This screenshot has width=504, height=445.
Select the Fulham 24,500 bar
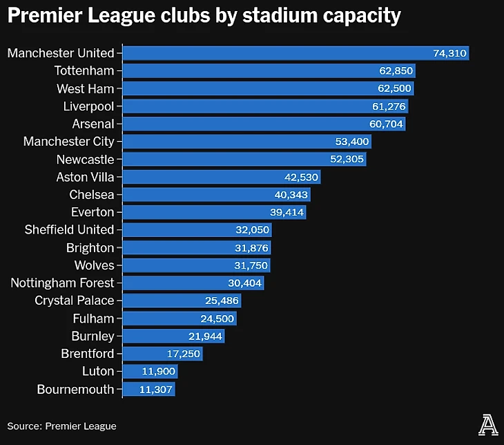[x=180, y=319]
